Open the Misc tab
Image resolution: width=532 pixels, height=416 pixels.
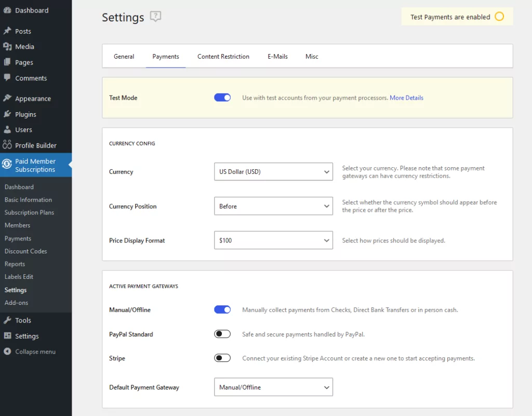click(312, 56)
